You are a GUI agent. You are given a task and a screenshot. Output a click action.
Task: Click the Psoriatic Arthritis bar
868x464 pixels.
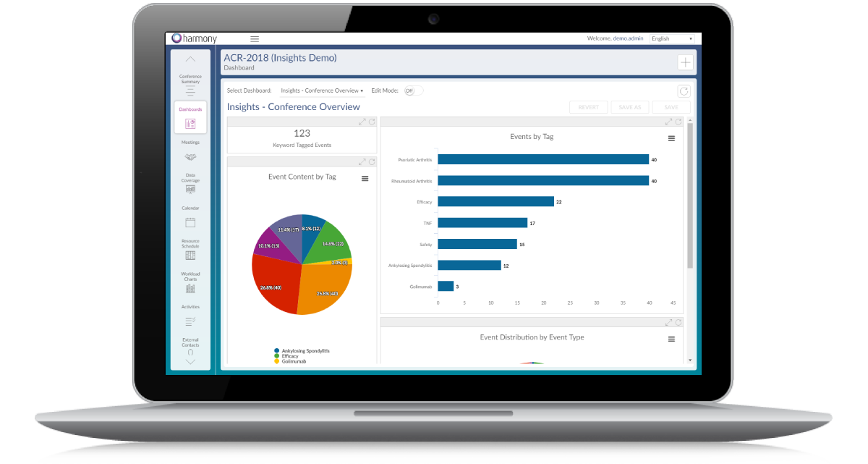tap(543, 159)
